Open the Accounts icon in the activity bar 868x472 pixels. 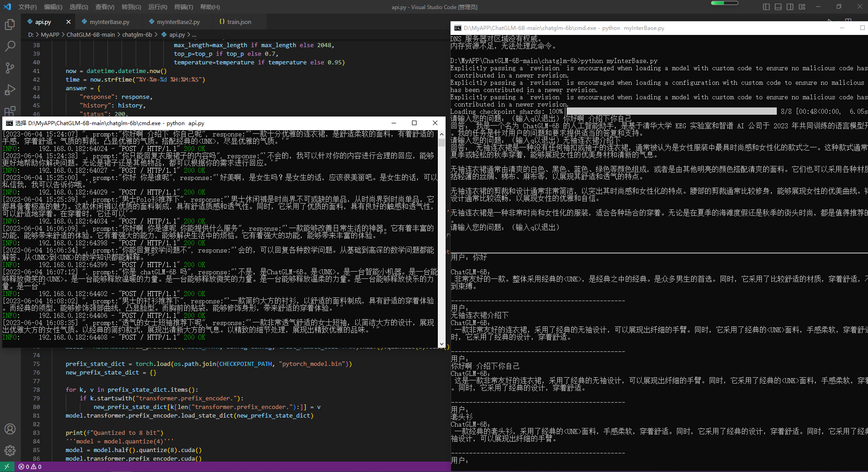click(x=10, y=429)
